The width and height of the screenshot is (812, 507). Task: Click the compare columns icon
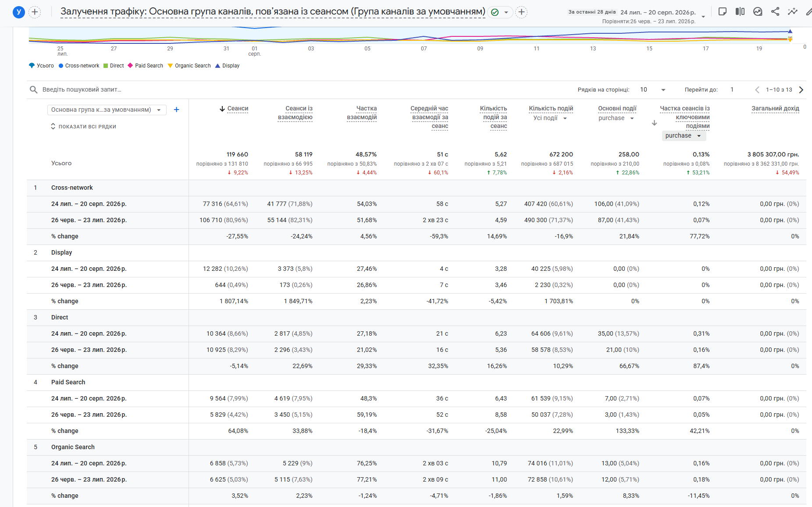tap(740, 12)
